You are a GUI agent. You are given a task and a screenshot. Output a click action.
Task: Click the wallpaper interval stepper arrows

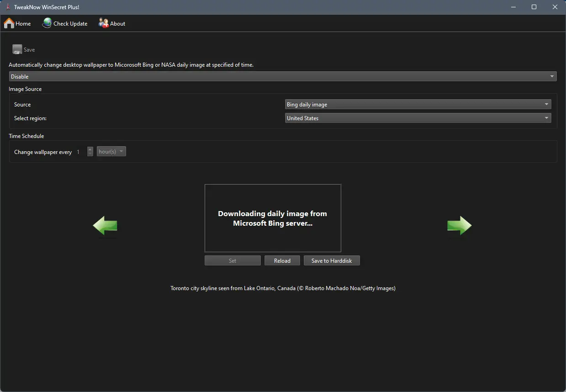[90, 152]
